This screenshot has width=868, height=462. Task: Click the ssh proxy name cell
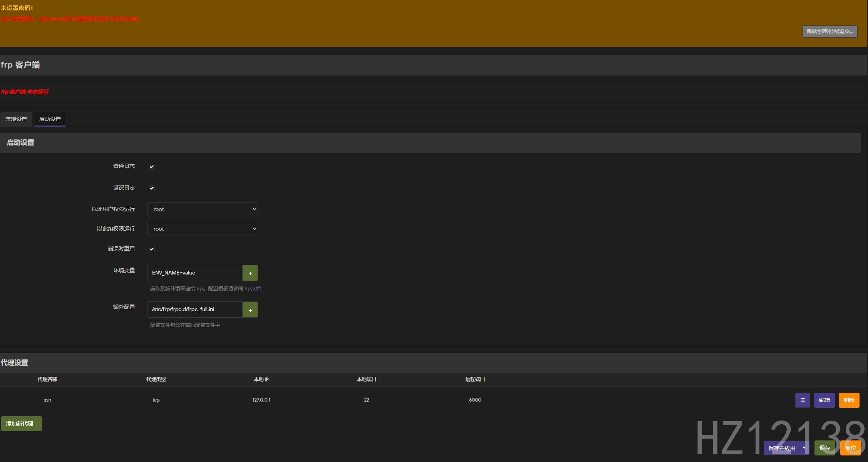click(x=47, y=400)
